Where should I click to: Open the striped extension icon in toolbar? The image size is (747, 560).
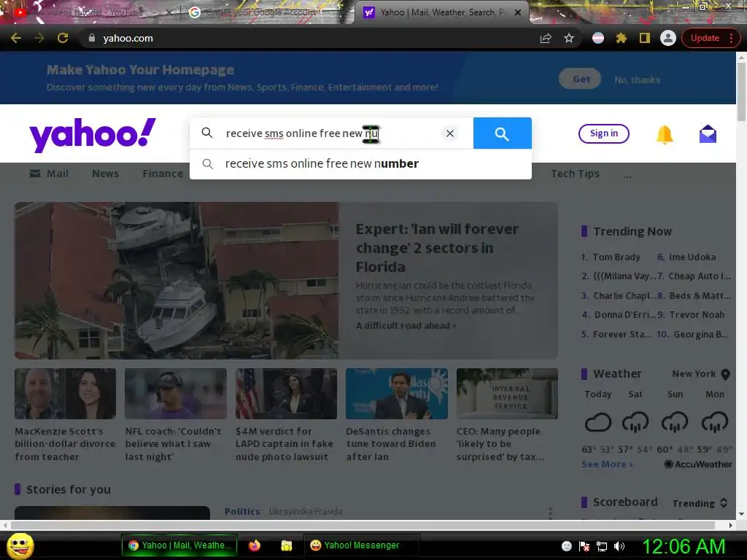point(598,38)
